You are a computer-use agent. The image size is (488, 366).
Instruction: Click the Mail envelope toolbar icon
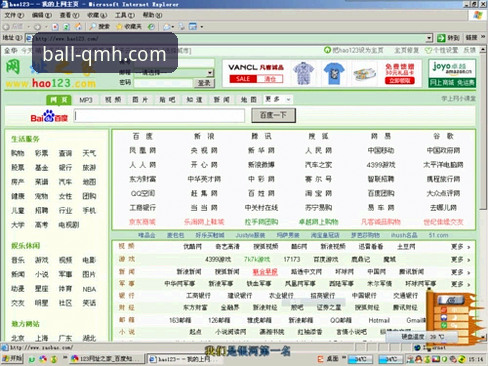167,27
